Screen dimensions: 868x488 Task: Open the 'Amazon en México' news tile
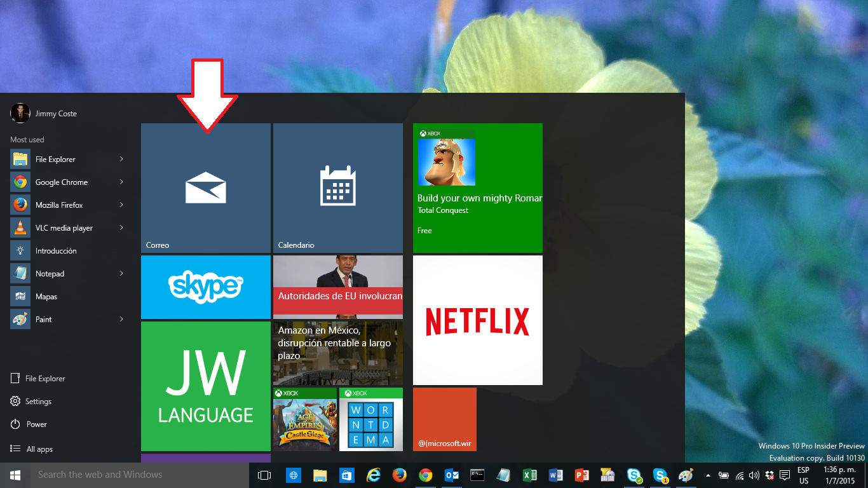pyautogui.click(x=338, y=353)
